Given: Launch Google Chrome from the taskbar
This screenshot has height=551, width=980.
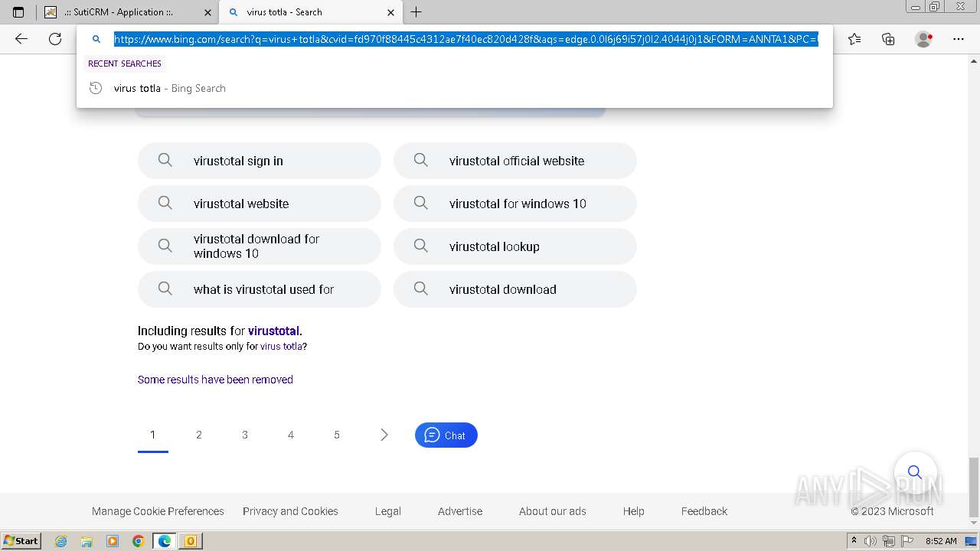Looking at the screenshot, I should coord(139,541).
